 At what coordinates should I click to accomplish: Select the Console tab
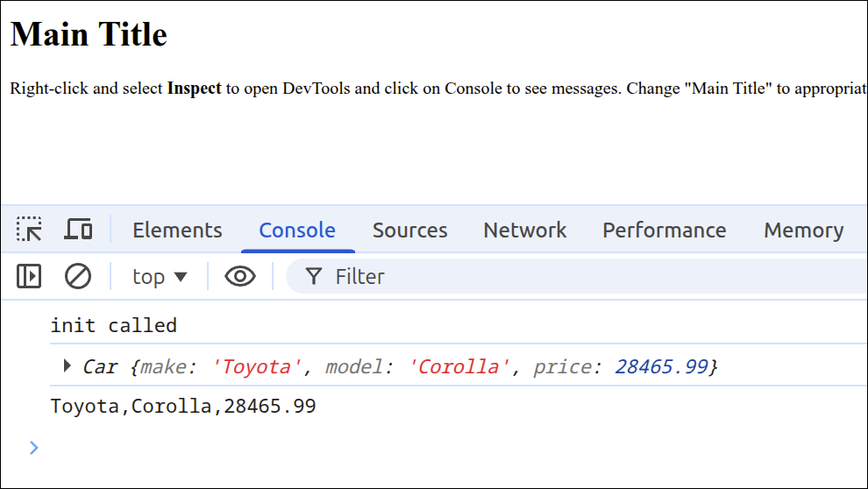point(297,230)
